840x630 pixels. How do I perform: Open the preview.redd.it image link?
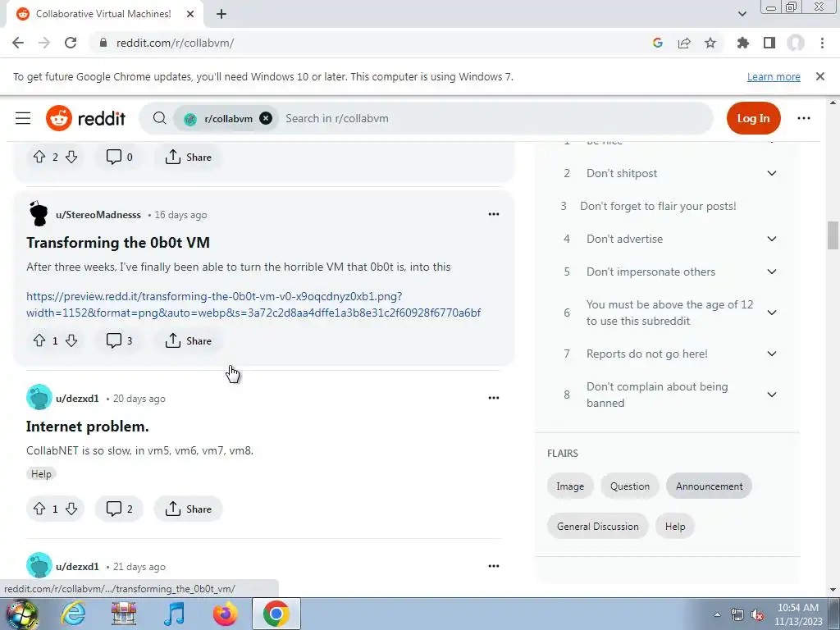click(x=253, y=304)
